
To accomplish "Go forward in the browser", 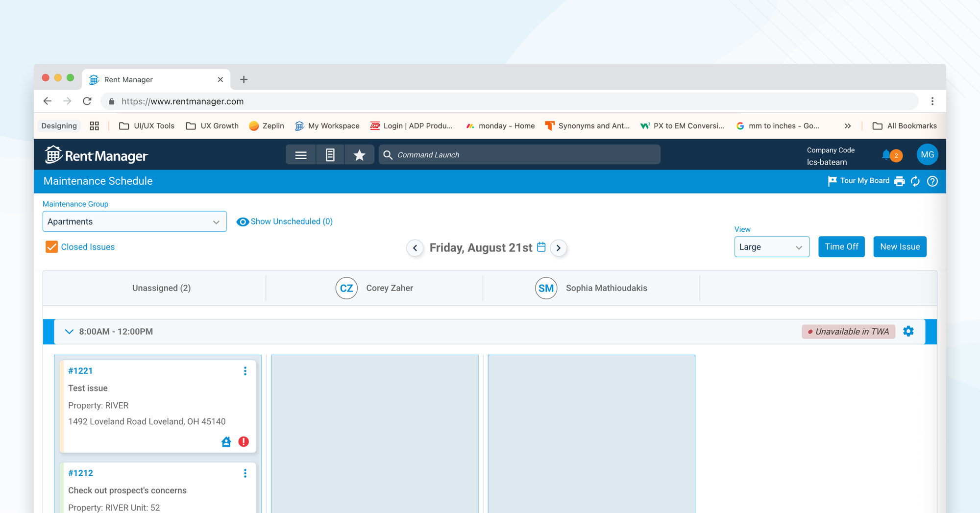I will click(x=67, y=101).
